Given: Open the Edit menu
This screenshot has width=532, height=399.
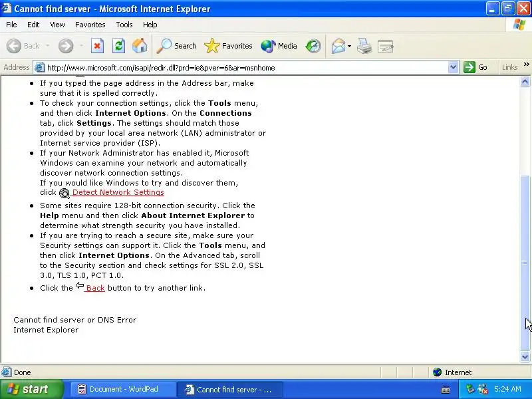Looking at the screenshot, I should (x=33, y=25).
